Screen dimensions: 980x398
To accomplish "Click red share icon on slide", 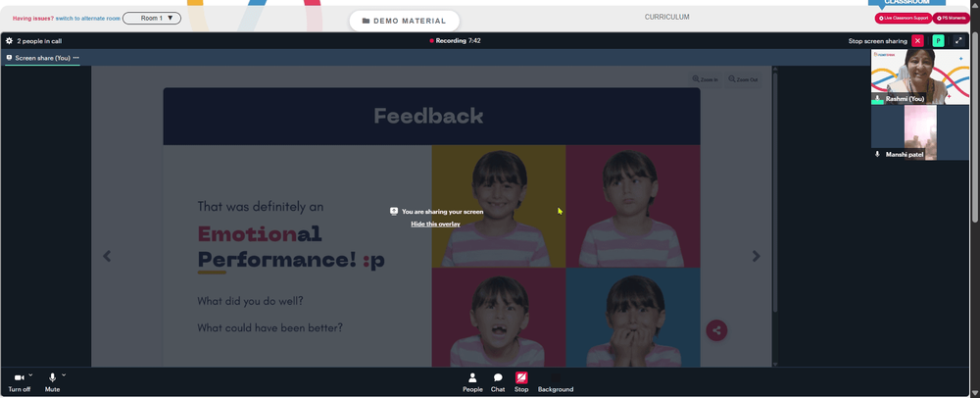I will coord(716,330).
